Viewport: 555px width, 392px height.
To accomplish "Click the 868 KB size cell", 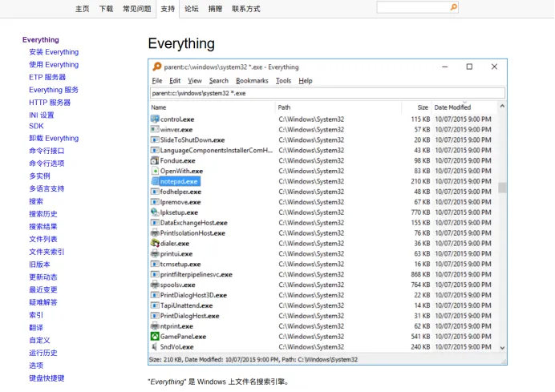I will click(420, 274).
